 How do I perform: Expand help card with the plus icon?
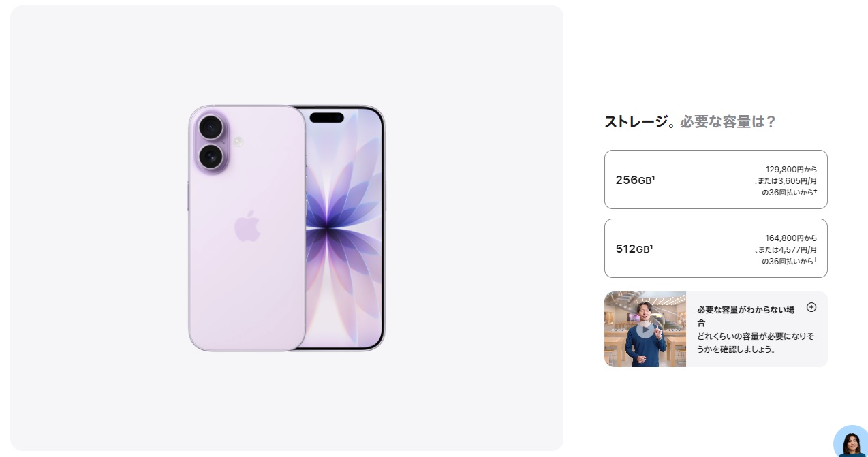point(811,307)
